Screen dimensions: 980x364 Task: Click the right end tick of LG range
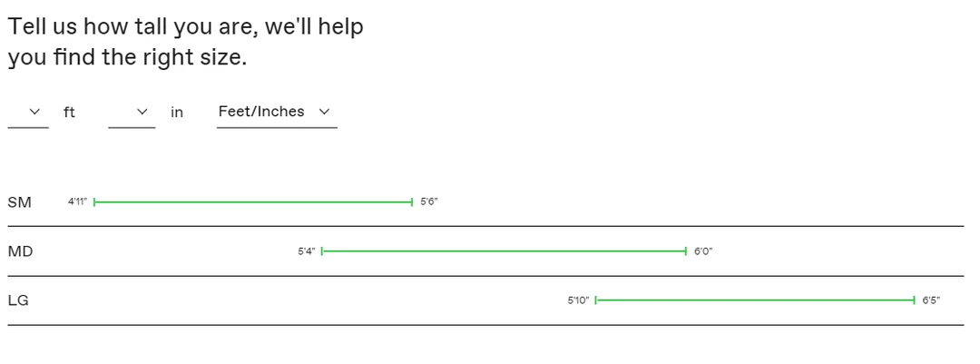point(914,300)
